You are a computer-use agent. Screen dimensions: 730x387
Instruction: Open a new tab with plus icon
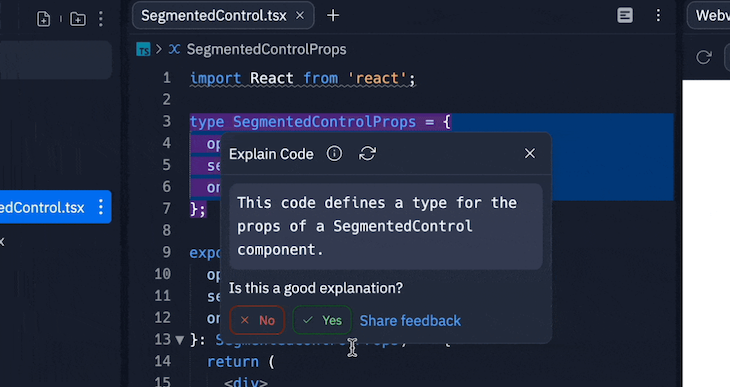(333, 16)
